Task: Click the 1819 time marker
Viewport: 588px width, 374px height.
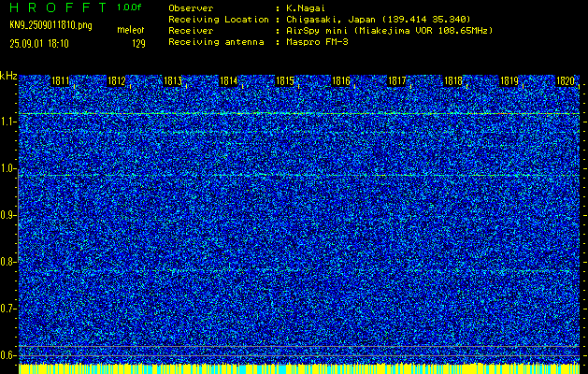Action: 509,81
